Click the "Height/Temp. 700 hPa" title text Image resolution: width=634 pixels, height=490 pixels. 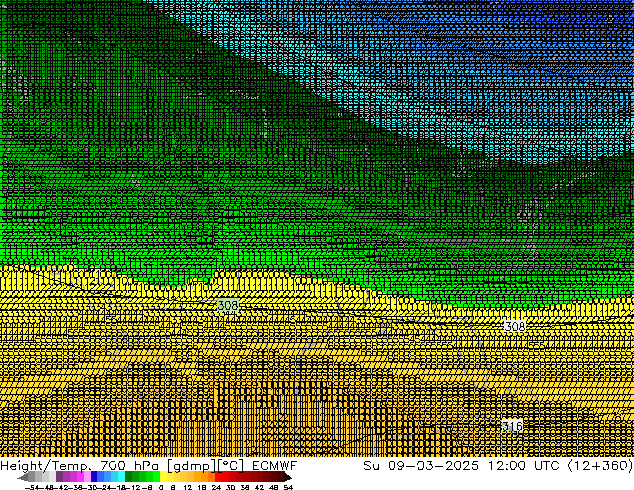(80, 466)
